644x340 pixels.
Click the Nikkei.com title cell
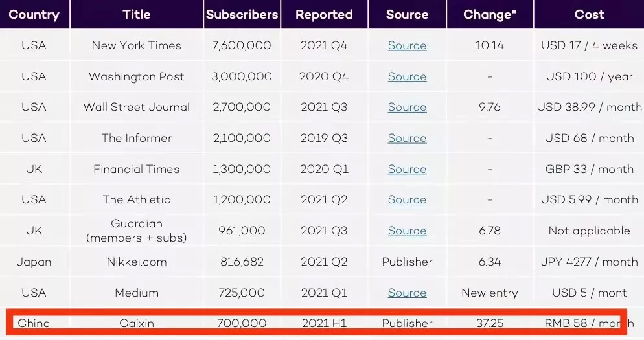coord(137,262)
